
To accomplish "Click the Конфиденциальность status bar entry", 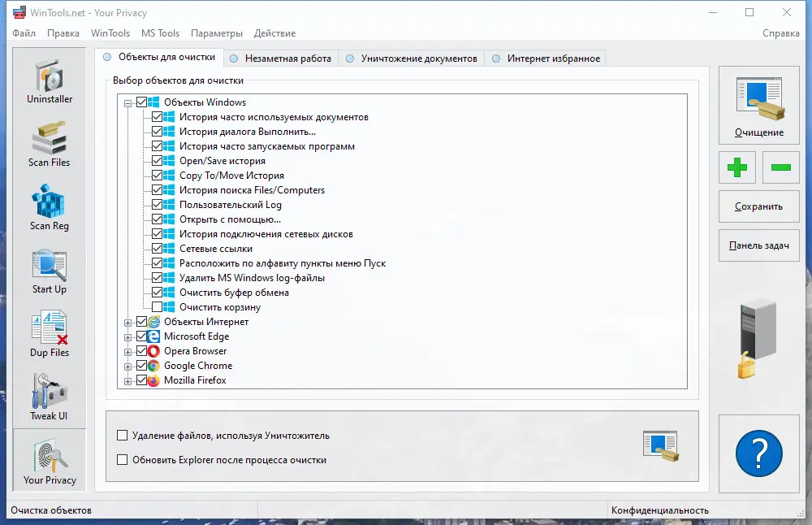I will tap(659, 510).
